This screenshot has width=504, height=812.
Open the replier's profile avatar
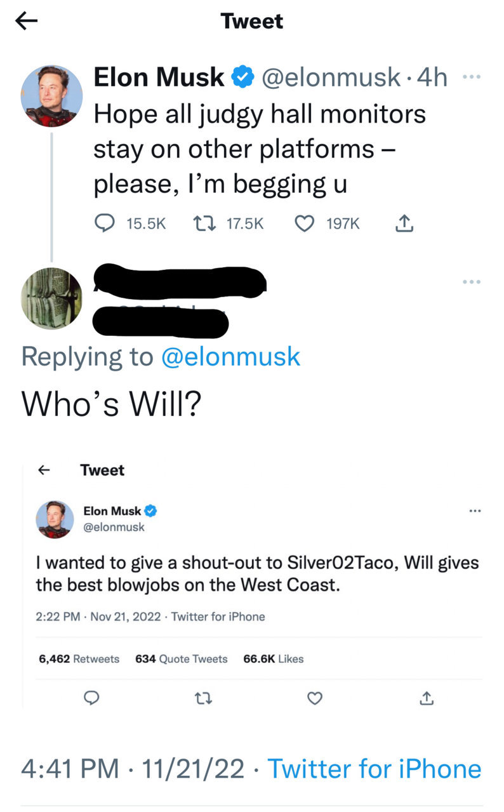(52, 298)
